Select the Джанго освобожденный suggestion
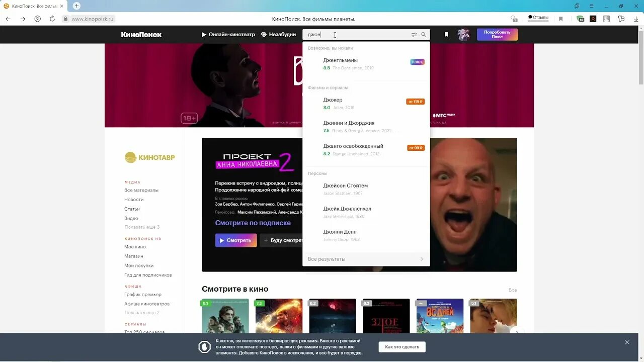 [366, 150]
